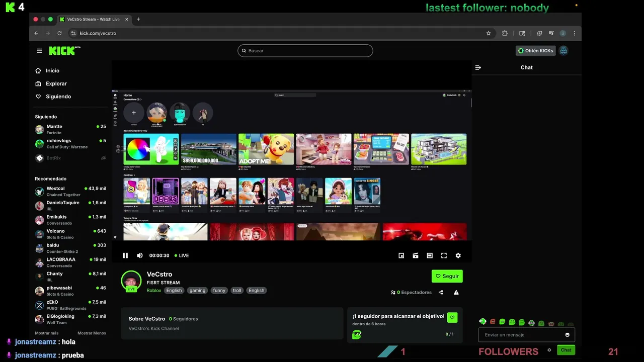Expand list with Mostrar más

(46, 333)
